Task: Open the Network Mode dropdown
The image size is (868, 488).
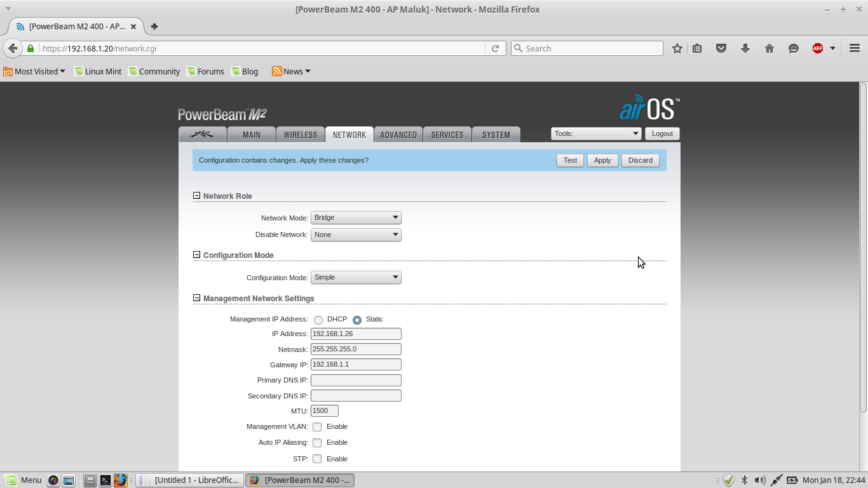Action: coord(356,217)
